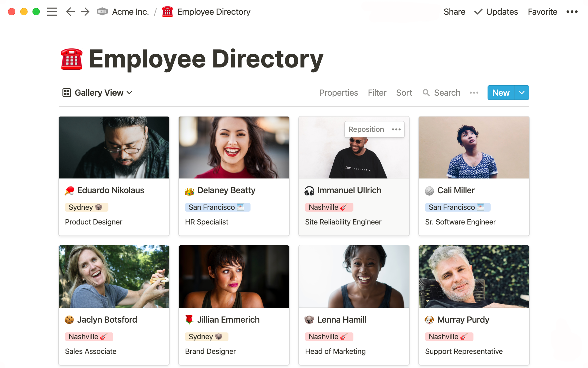Click the Updates checkmark icon

(x=477, y=11)
